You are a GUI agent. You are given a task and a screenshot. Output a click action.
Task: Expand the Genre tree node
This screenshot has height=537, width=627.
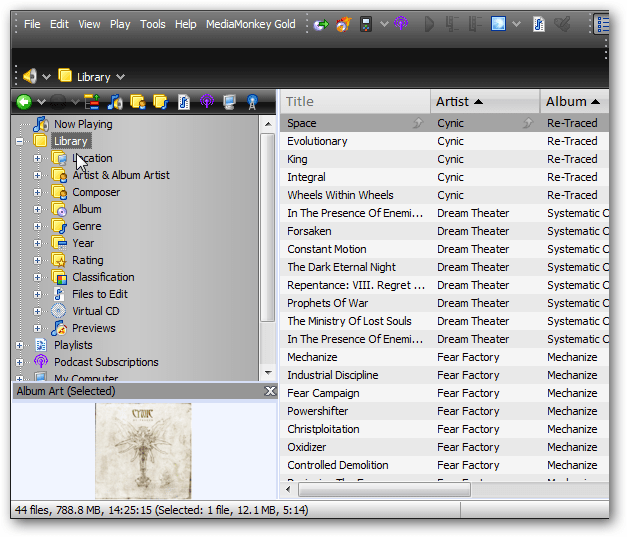[37, 226]
